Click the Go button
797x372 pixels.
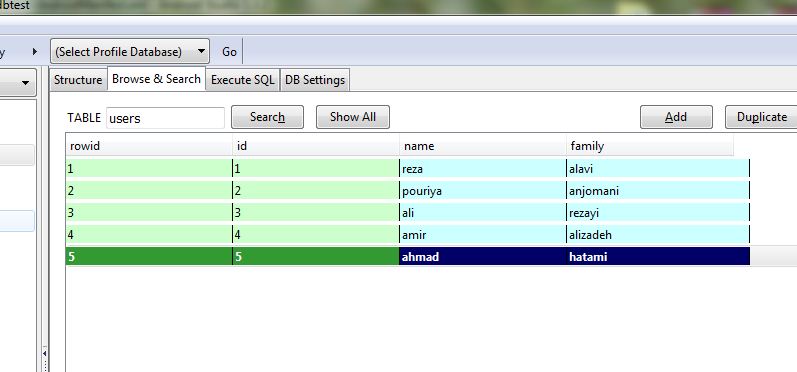tap(229, 51)
